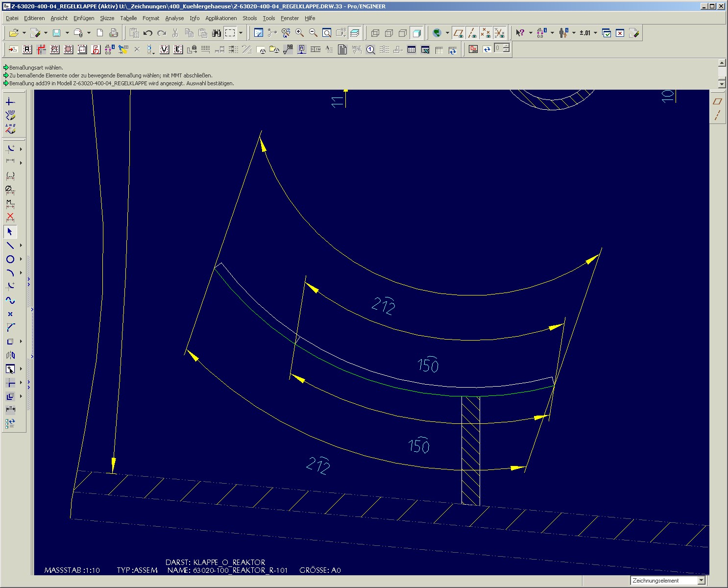Print the current drawing
The height and width of the screenshot is (588, 728).
tap(113, 33)
